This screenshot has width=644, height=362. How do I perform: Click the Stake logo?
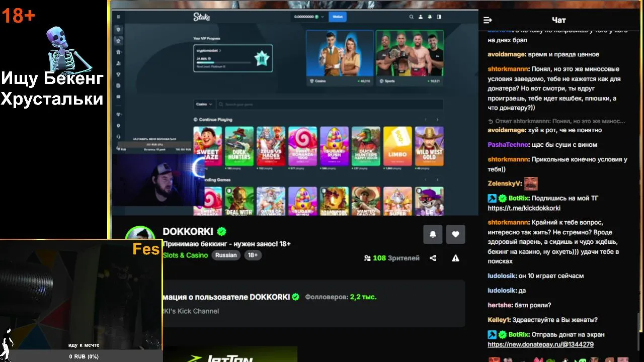tap(202, 17)
